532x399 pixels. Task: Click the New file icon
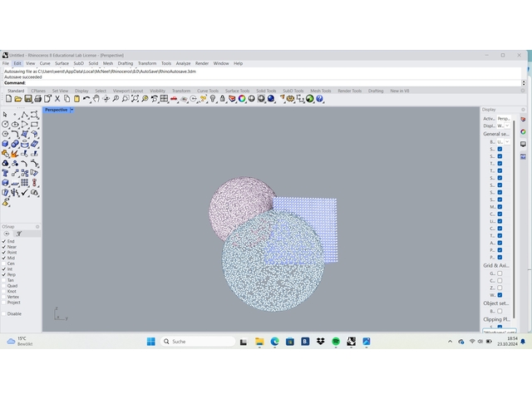pos(9,99)
